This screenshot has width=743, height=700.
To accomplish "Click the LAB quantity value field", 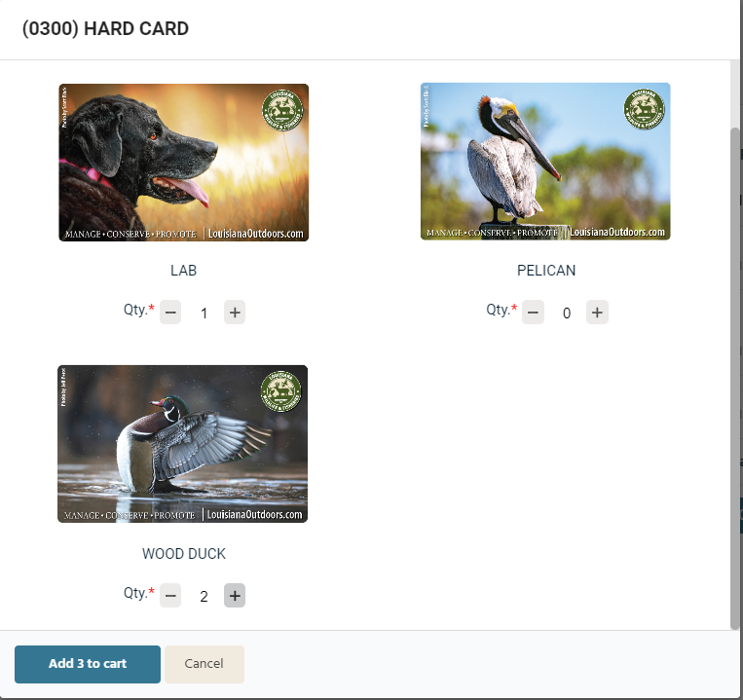I will coord(204,313).
